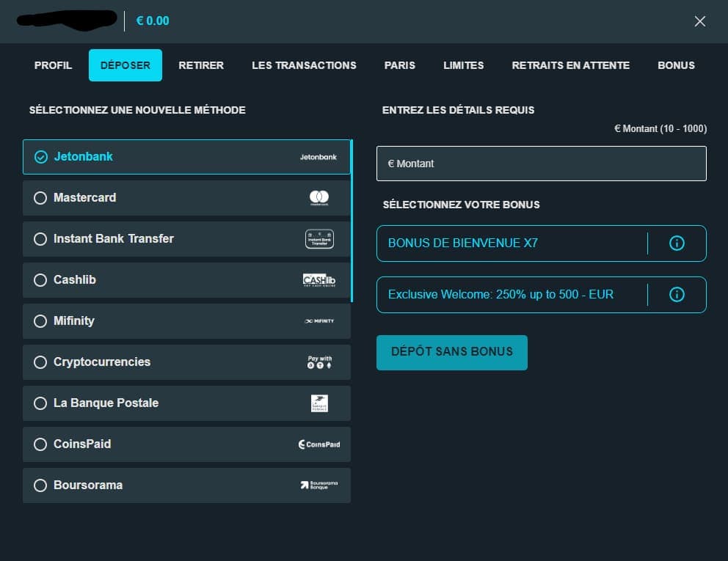Screen dimensions: 728x561
Task: Open the Paris tab
Action: (400, 65)
